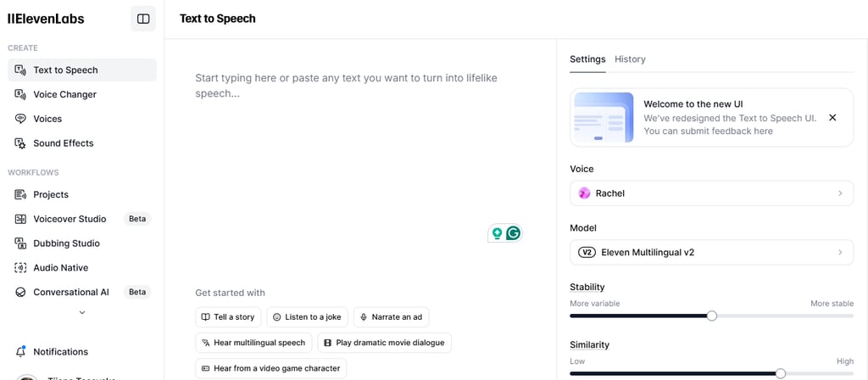Expand more sidebar items with the down chevron
Viewport: 868px width, 380px height.
[82, 312]
